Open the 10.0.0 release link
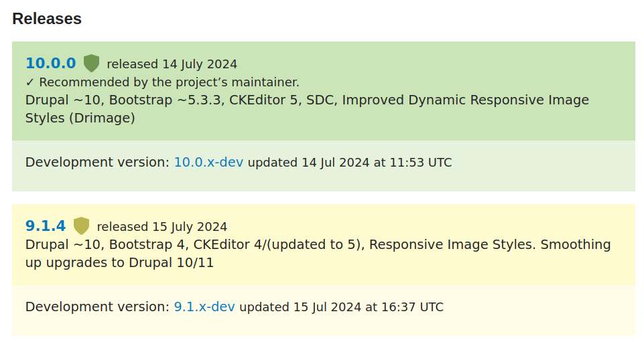This screenshot has height=342, width=644. point(51,64)
